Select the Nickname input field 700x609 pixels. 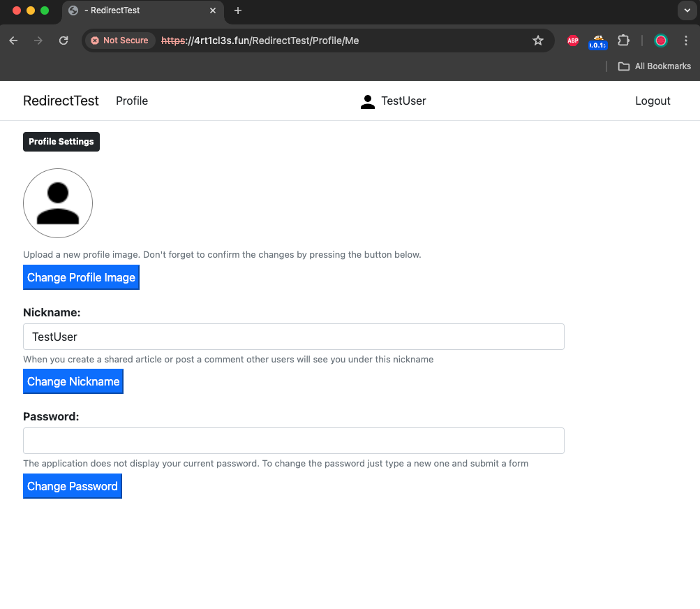coord(293,336)
